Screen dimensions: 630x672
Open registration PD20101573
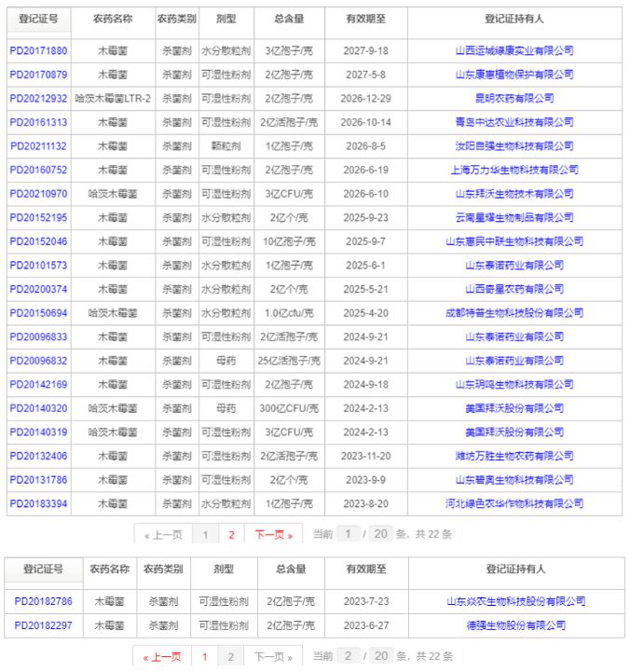[x=38, y=266]
